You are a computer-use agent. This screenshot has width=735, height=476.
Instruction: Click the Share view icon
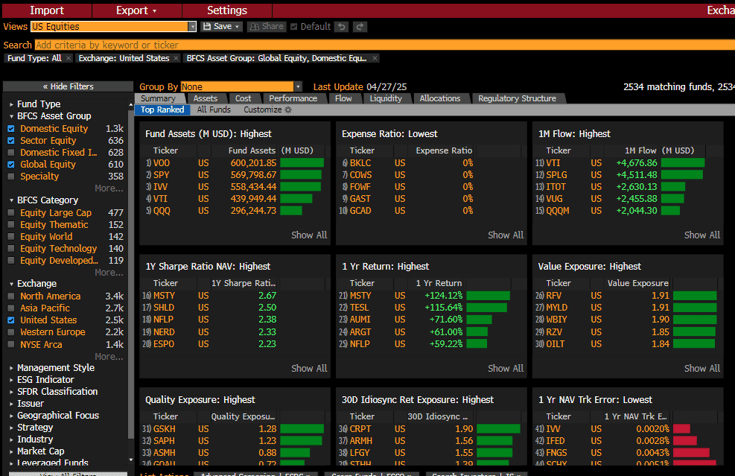coord(266,27)
